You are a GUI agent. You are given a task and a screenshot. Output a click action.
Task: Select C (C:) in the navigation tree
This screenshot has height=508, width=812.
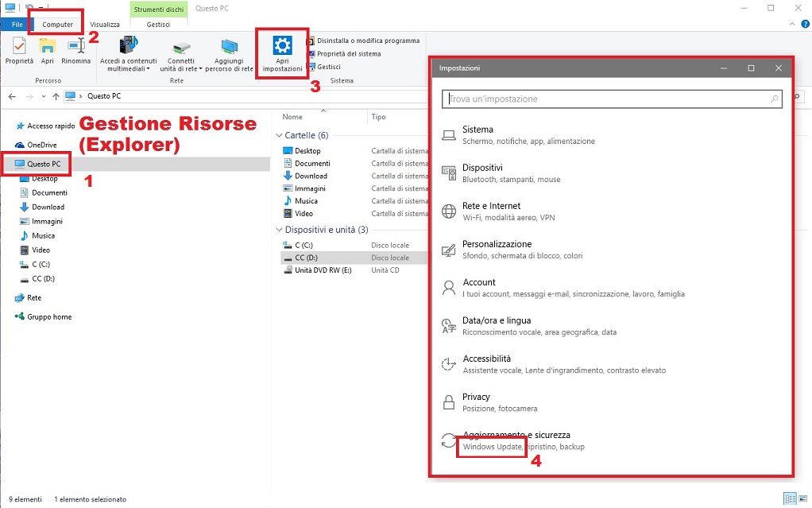pyautogui.click(x=35, y=265)
